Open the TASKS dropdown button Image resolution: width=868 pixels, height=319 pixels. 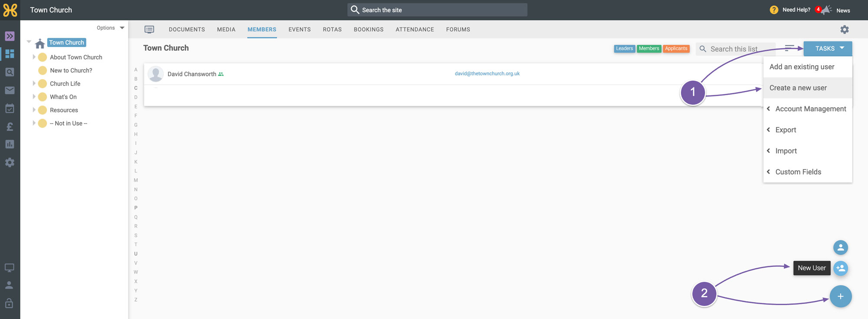[x=828, y=49]
